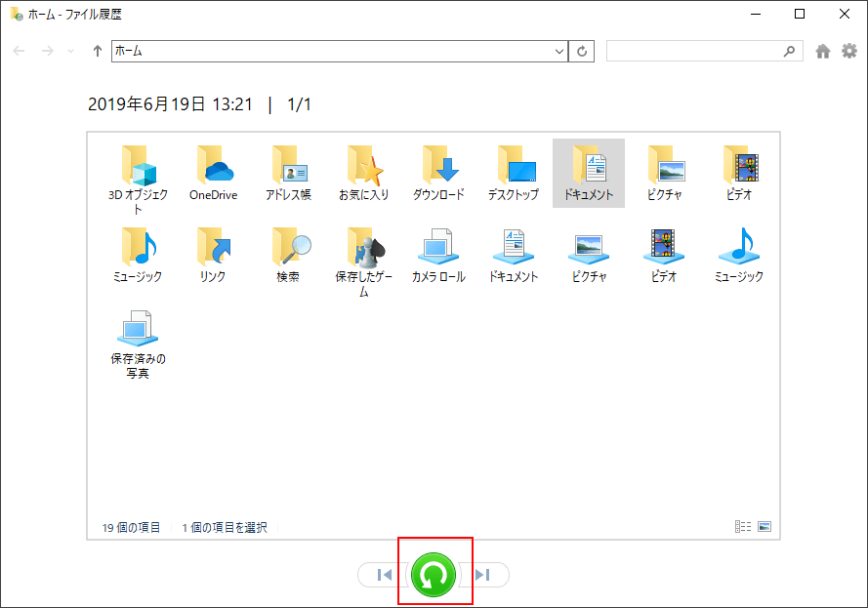Maximize the ファイル履歴 window
868x608 pixels.
pos(800,14)
